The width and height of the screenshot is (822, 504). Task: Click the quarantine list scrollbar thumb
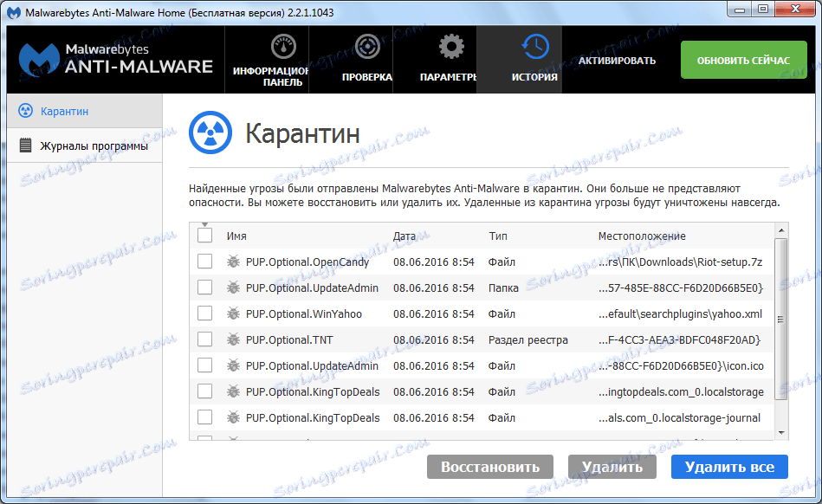tap(781, 319)
